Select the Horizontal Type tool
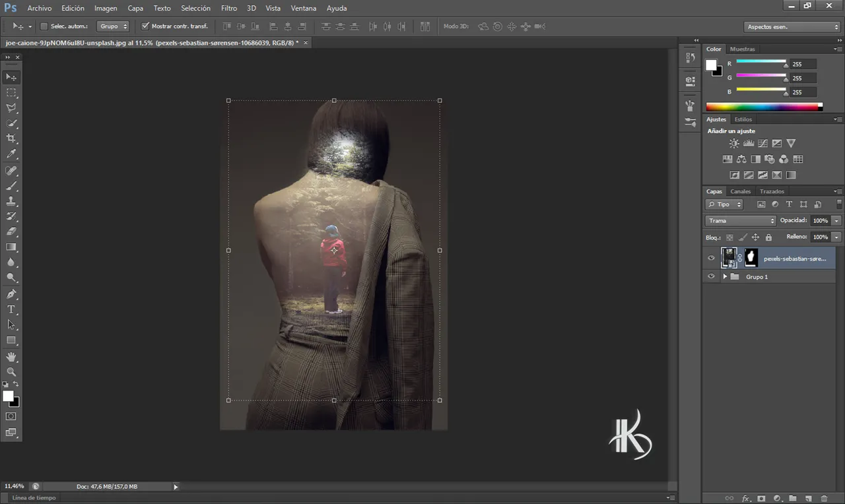 (11, 309)
